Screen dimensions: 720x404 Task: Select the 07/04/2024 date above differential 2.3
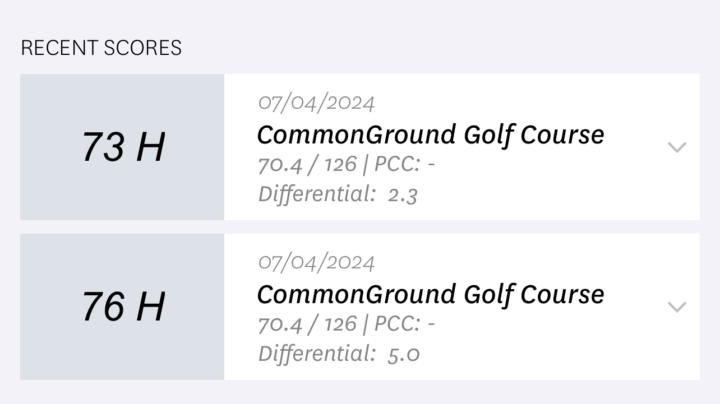(316, 103)
